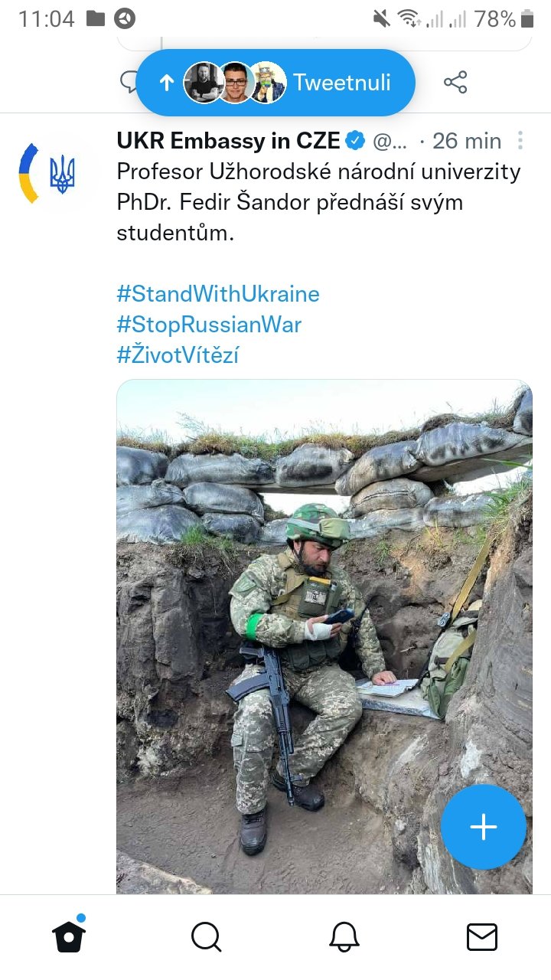Open the Notifications bell tab
Screen dimensions: 551x980
(x=344, y=936)
